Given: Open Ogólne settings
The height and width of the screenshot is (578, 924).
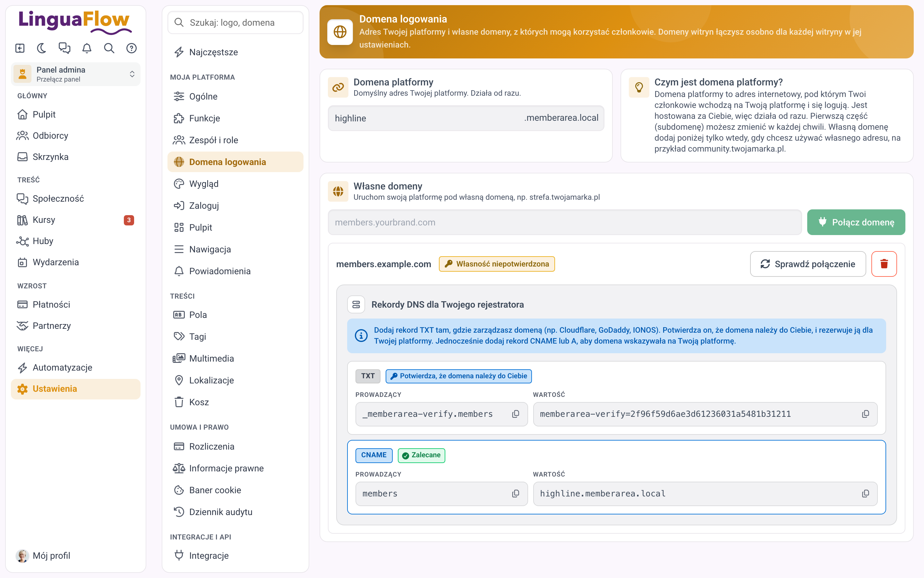Looking at the screenshot, I should point(235,96).
